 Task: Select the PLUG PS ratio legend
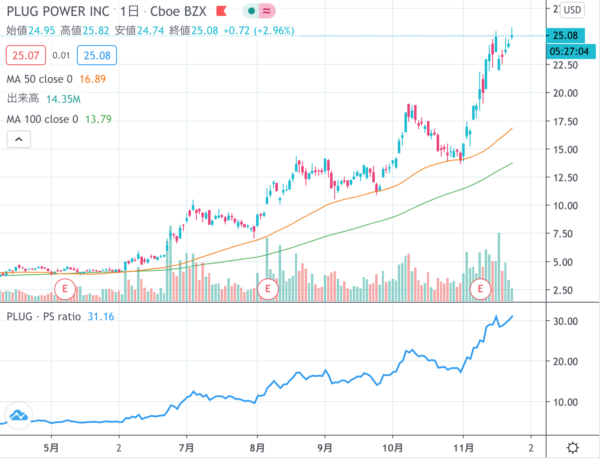pos(44,317)
